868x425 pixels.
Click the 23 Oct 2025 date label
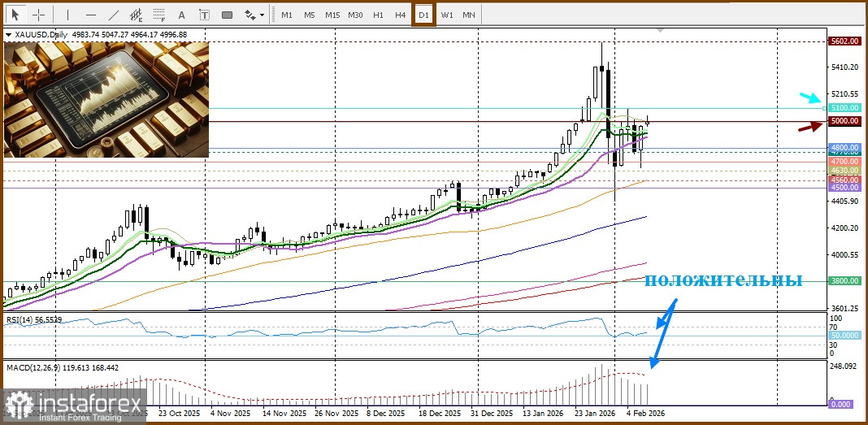tap(178, 413)
